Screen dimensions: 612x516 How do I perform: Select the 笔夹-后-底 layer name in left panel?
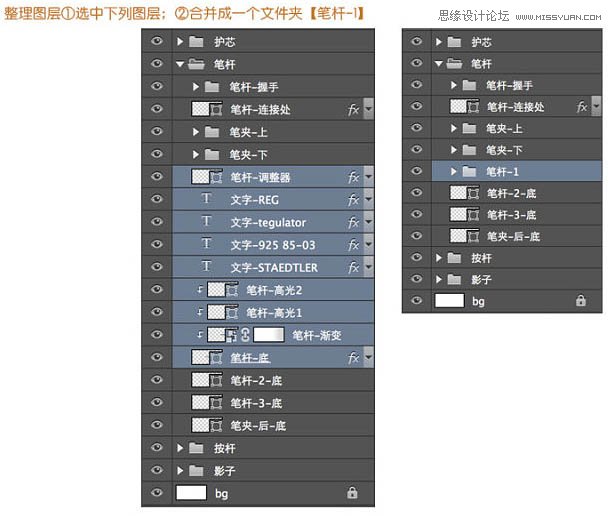[x=258, y=425]
